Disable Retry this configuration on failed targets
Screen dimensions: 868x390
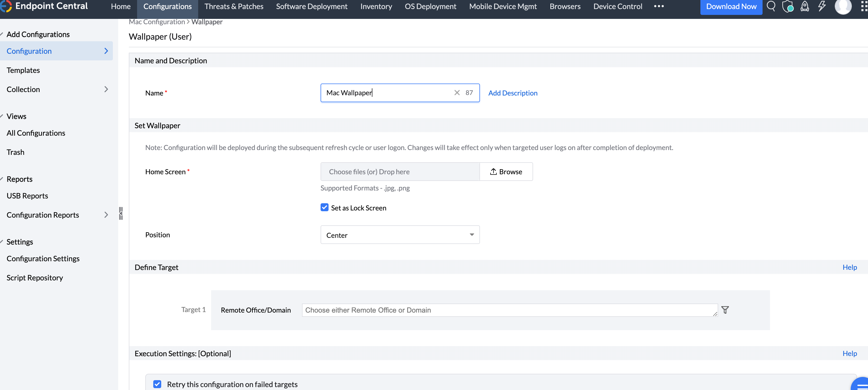157,384
